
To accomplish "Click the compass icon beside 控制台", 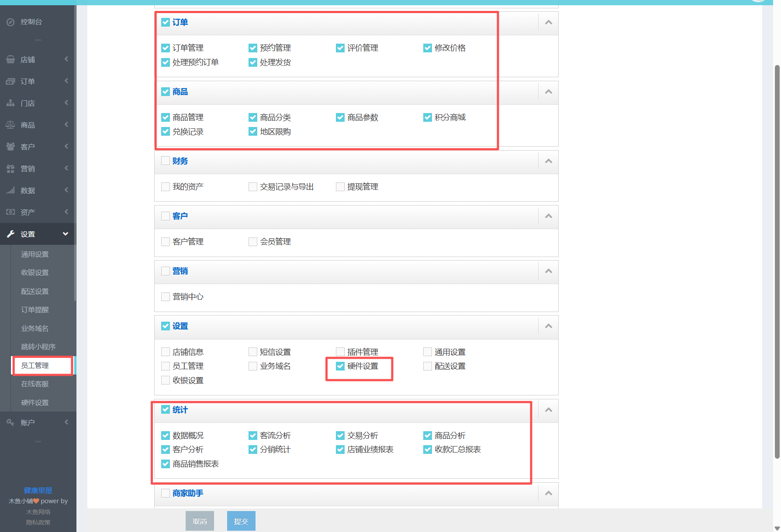I will tap(10, 22).
